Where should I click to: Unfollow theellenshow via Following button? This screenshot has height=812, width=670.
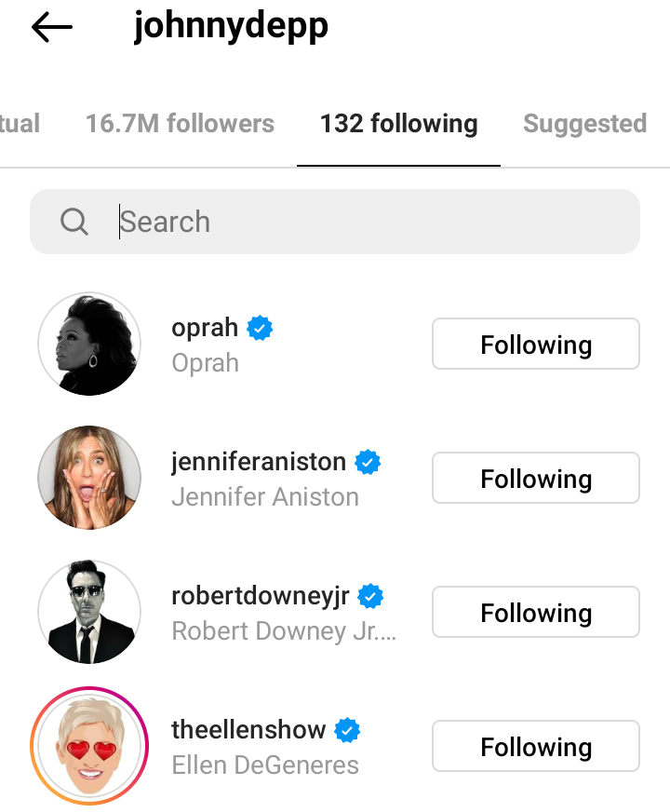[x=535, y=747]
